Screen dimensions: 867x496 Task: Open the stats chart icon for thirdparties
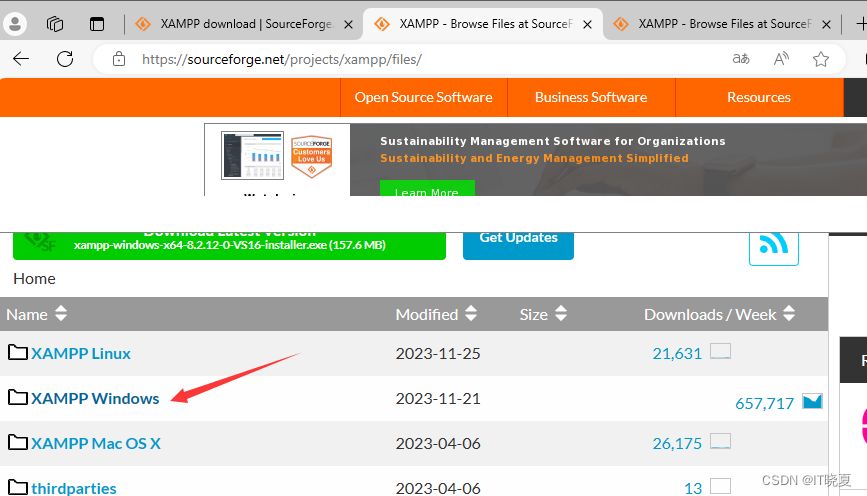tap(720, 486)
